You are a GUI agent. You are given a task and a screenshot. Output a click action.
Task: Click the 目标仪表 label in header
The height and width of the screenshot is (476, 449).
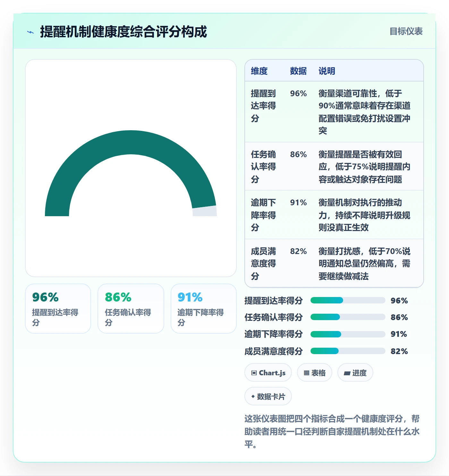pos(406,31)
